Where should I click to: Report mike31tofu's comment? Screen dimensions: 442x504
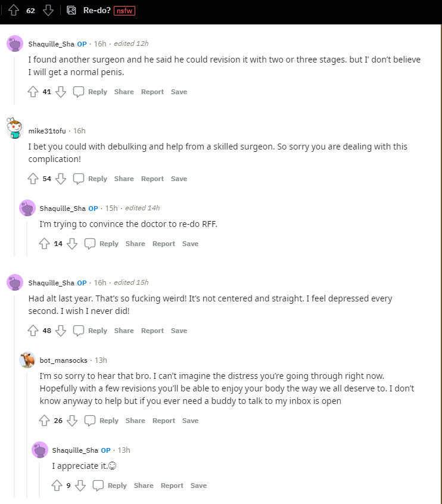click(x=152, y=179)
